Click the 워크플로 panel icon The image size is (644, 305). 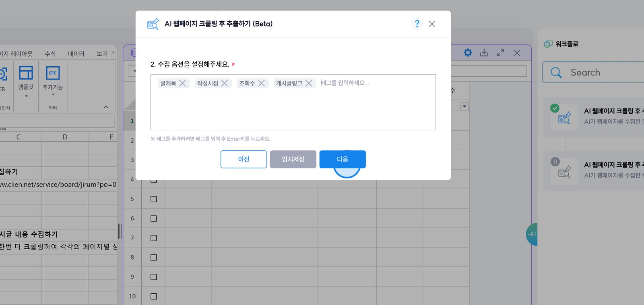point(548,44)
